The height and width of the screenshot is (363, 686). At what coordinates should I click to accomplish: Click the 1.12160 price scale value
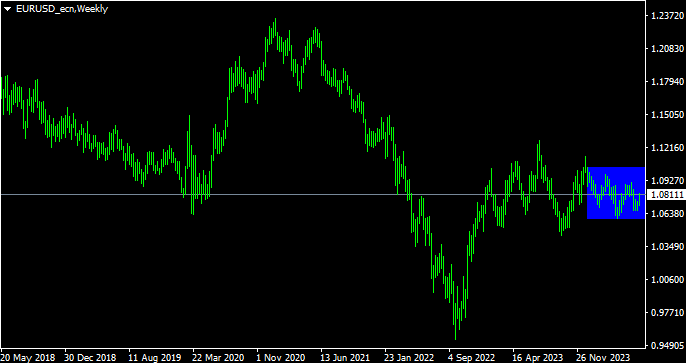667,147
